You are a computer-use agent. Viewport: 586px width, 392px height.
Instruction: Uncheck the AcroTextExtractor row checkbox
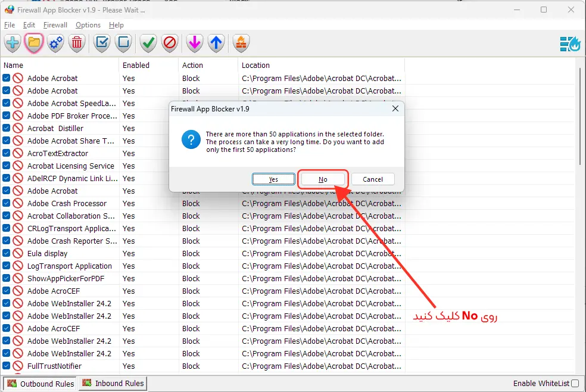7,153
